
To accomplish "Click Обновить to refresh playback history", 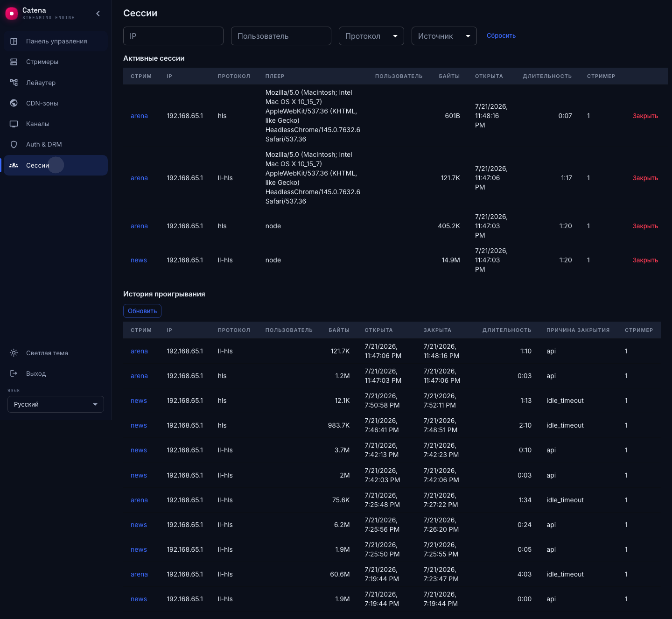I will coord(142,311).
